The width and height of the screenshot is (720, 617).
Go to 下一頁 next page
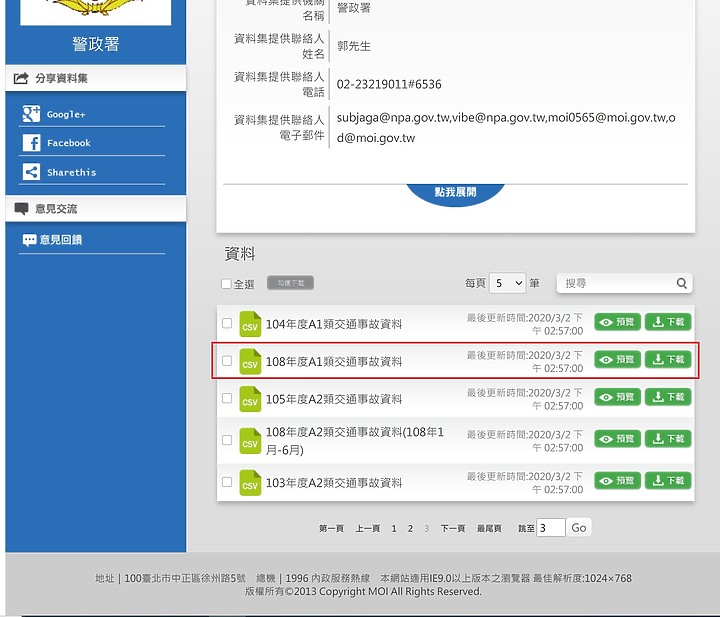(453, 528)
